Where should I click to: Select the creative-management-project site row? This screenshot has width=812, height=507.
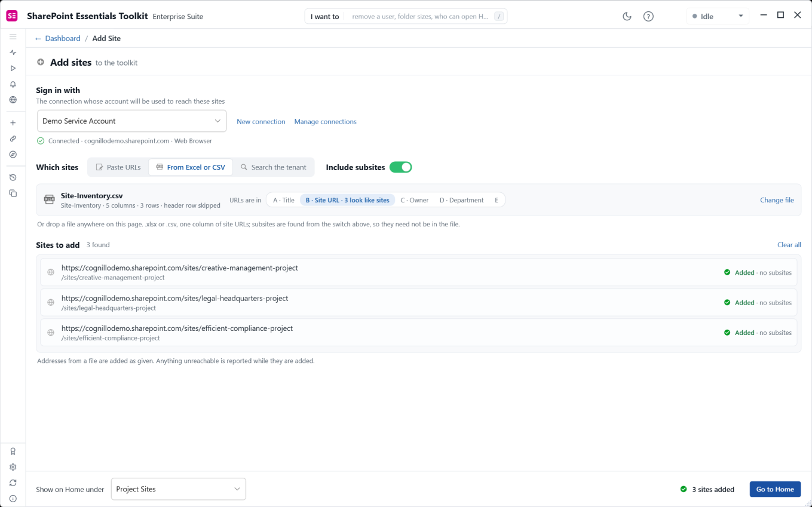(x=418, y=272)
